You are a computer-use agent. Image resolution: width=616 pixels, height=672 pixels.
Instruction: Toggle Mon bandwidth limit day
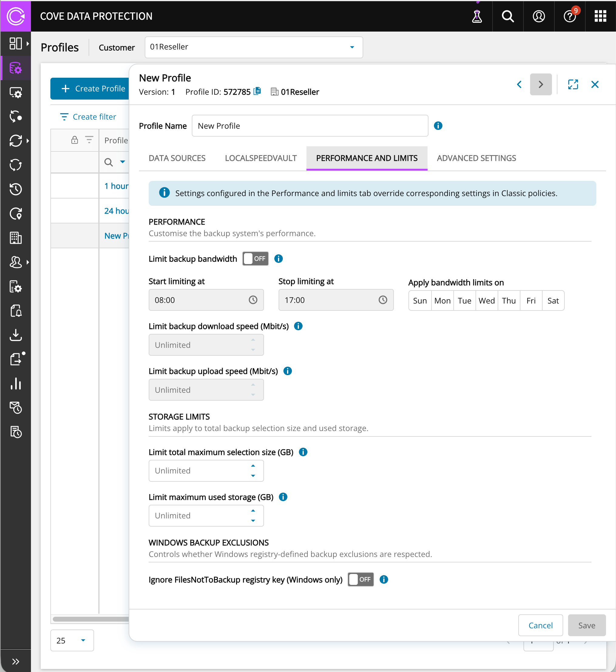(442, 301)
